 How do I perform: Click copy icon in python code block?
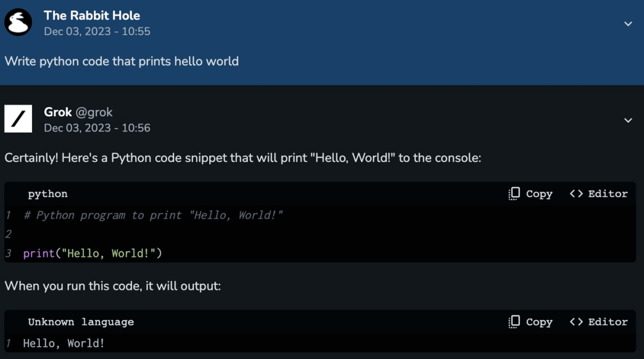click(514, 193)
